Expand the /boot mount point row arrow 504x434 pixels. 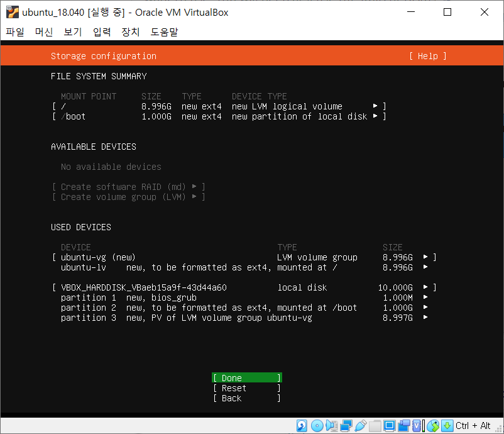[x=375, y=116]
